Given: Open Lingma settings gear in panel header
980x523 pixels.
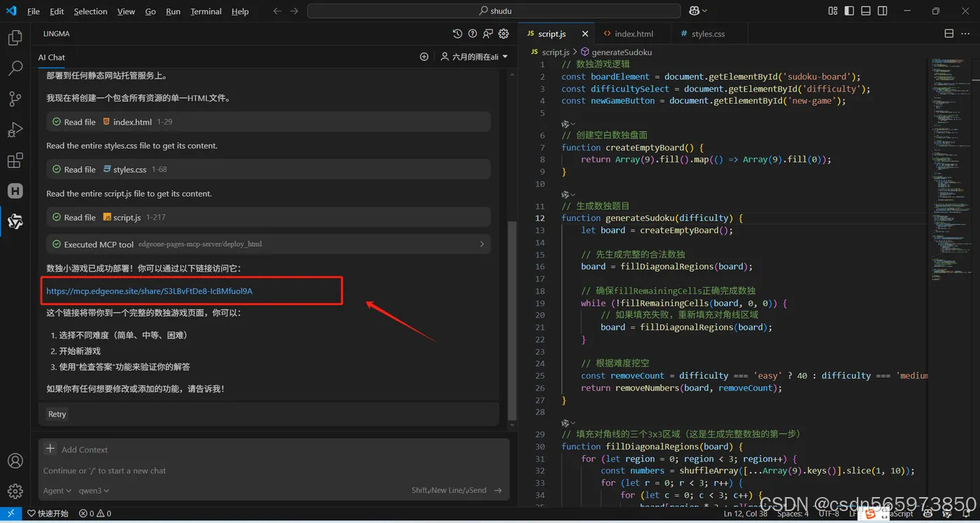Looking at the screenshot, I should [x=503, y=34].
